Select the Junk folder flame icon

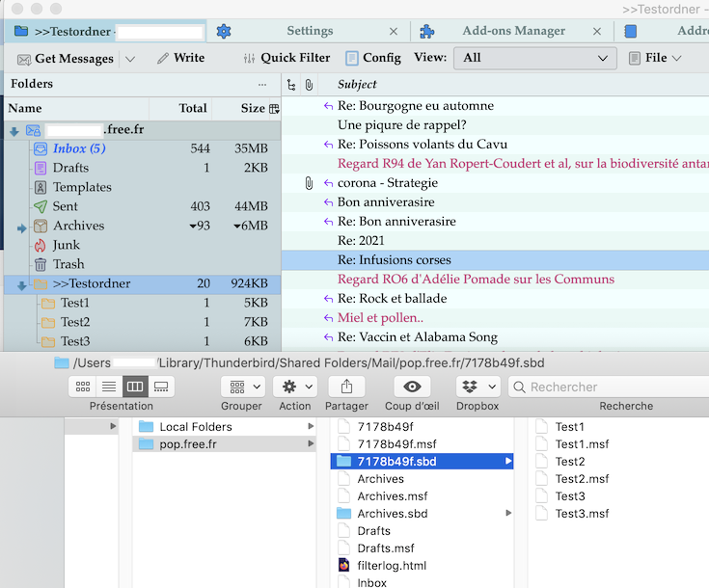click(x=41, y=245)
